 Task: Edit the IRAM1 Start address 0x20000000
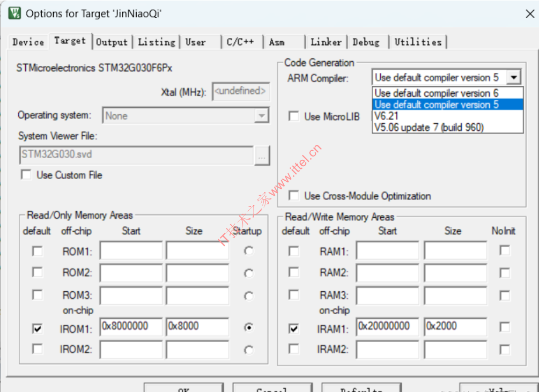[x=387, y=327]
